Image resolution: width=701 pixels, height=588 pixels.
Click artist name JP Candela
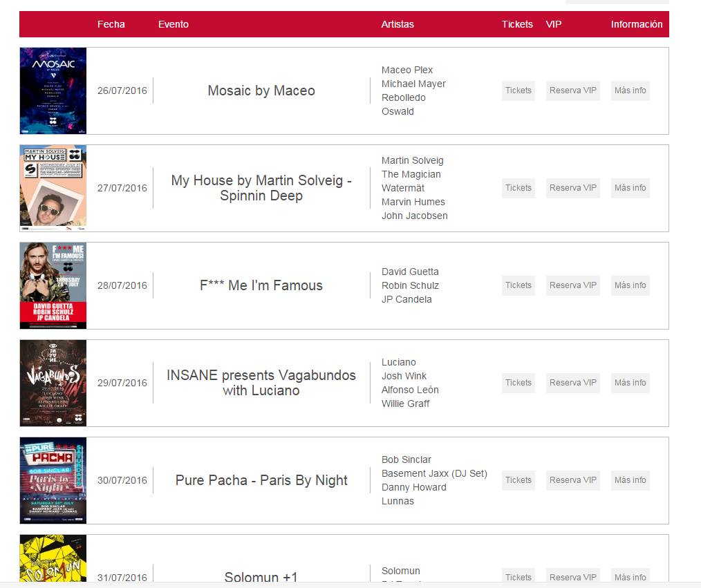tap(406, 299)
